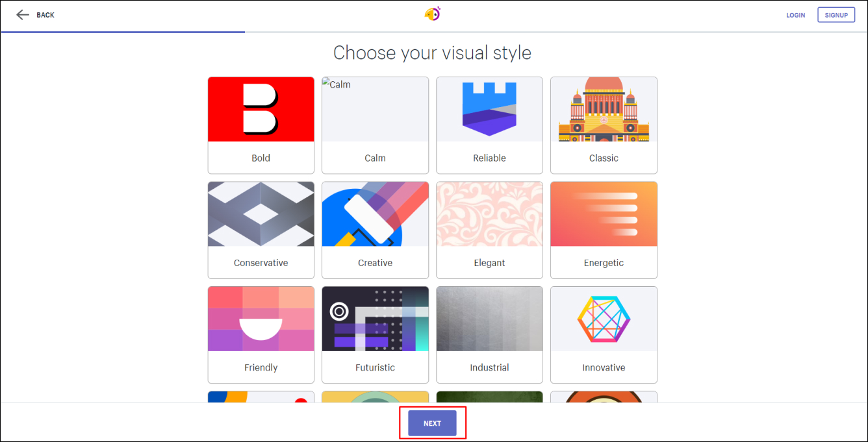Select the Calm visual style card

coord(376,125)
